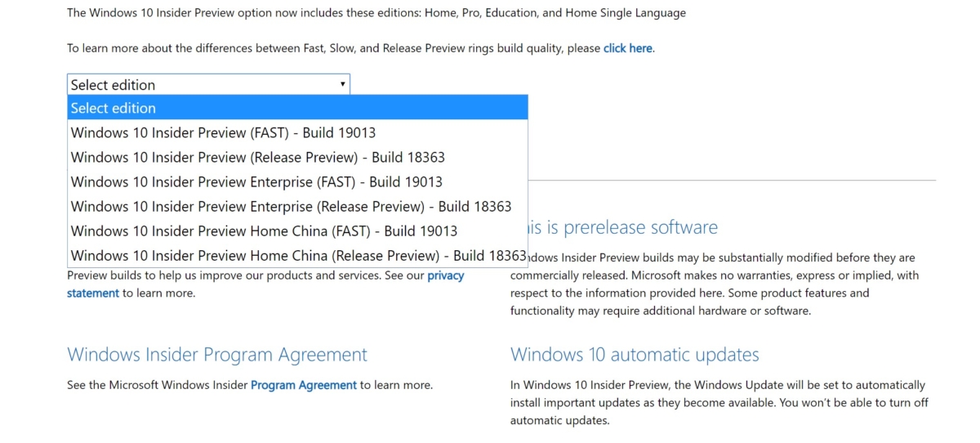Image resolution: width=980 pixels, height=443 pixels.
Task: Click the 'See the Microsoft Windows Insider' sentence
Action: tap(250, 385)
